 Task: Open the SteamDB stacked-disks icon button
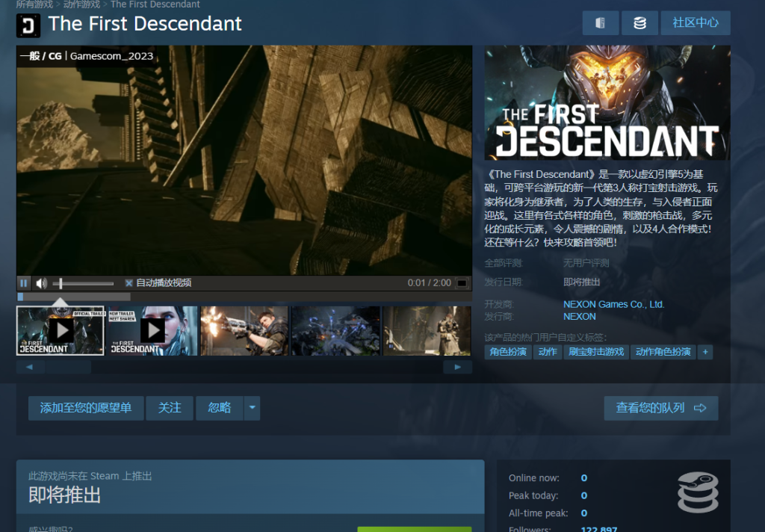pyautogui.click(x=639, y=23)
